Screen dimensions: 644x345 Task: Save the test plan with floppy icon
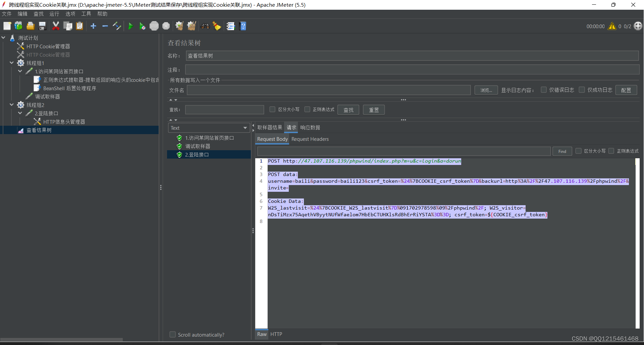coord(42,26)
